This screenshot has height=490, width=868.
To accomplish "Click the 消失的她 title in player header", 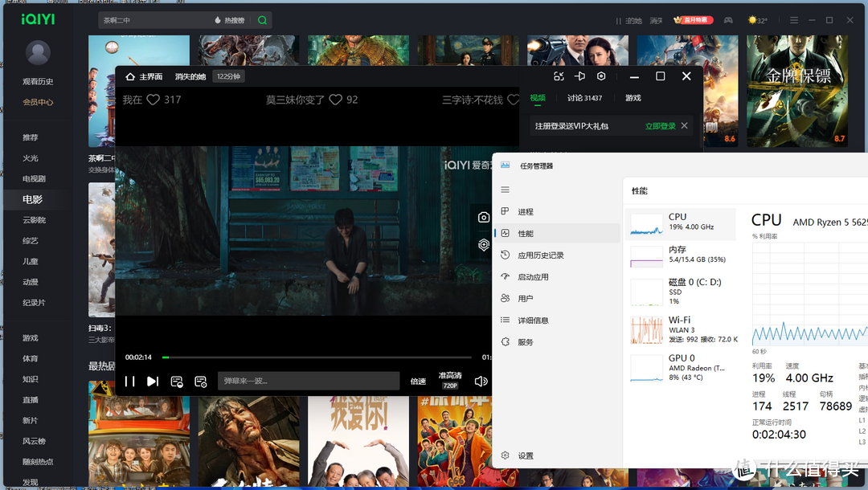I will tap(190, 76).
